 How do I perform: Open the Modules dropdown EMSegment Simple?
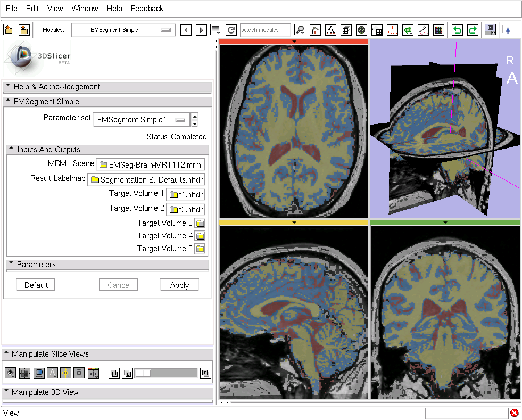[x=123, y=30]
